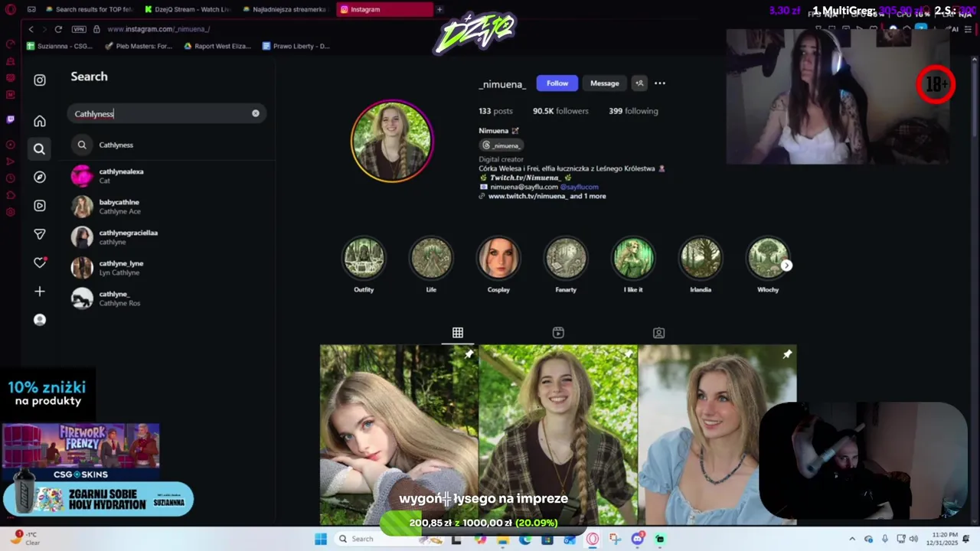
Task: Open the Raport West Eliza bookmark
Action: [x=217, y=46]
